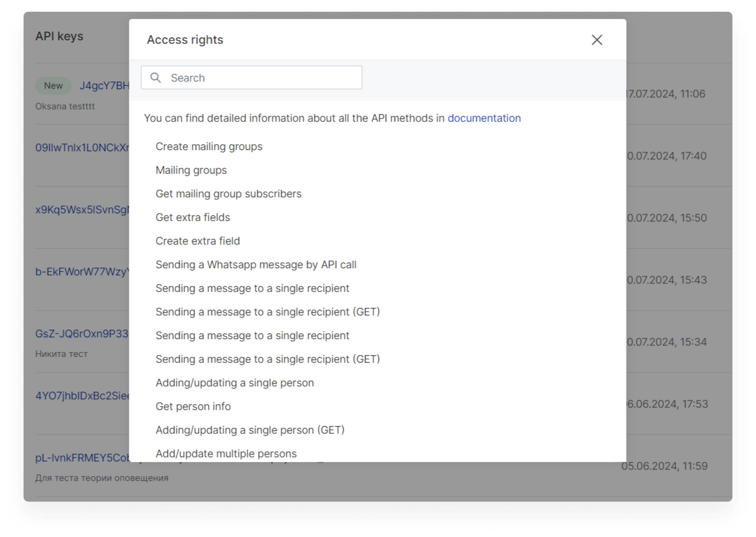
Task: Open API key starting with x9Kq5Wsx5lSvnSg
Action: (x=82, y=210)
